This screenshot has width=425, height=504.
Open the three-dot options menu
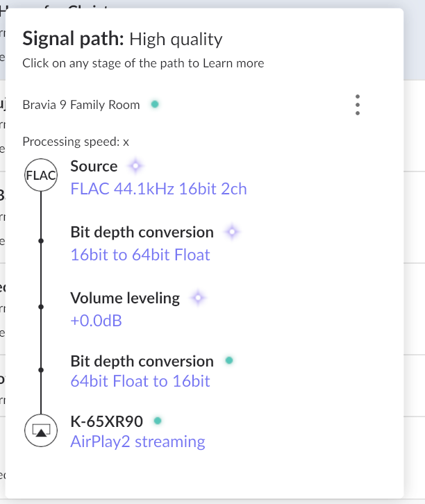pos(358,105)
